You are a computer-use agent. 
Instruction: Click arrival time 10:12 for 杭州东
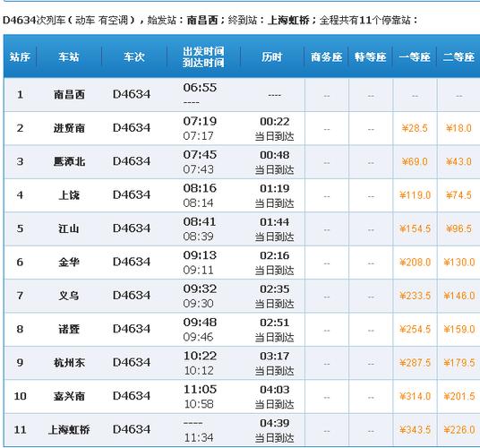click(x=199, y=371)
